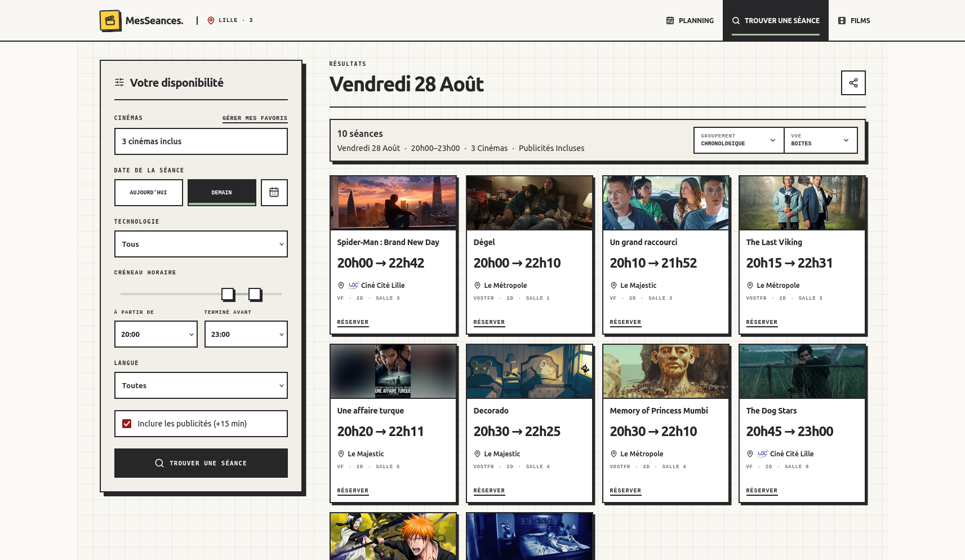This screenshot has width=965, height=560.
Task: Click the UGC logo on Spider-Man card
Action: tap(353, 285)
